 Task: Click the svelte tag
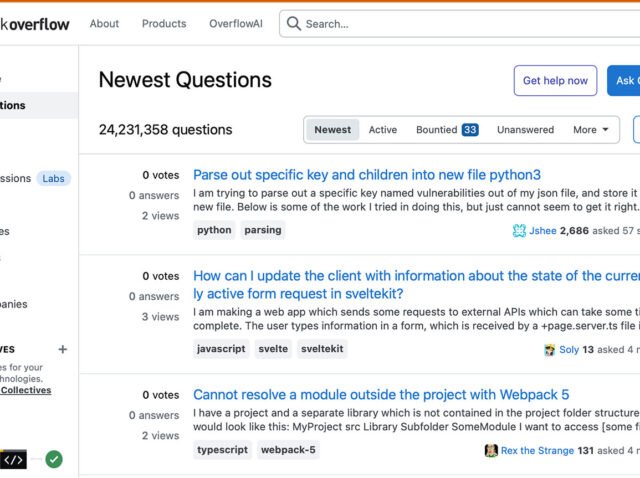(x=273, y=349)
